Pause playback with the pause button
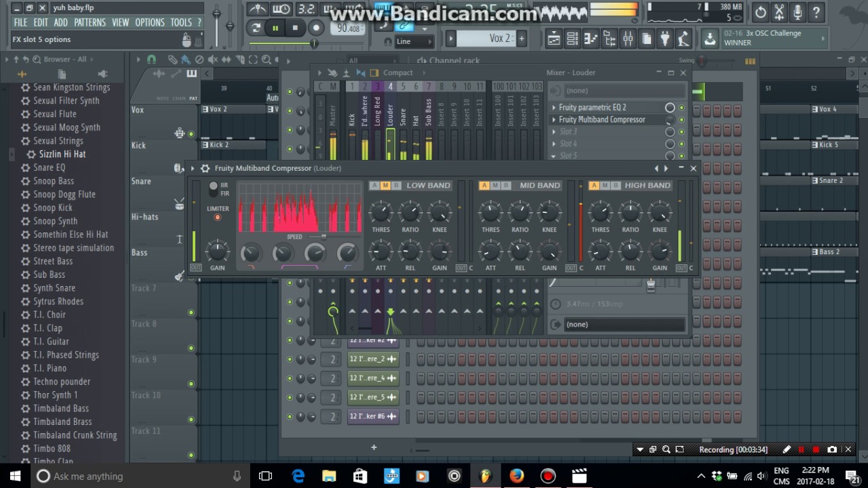Viewport: 868px width, 488px height. tap(275, 28)
